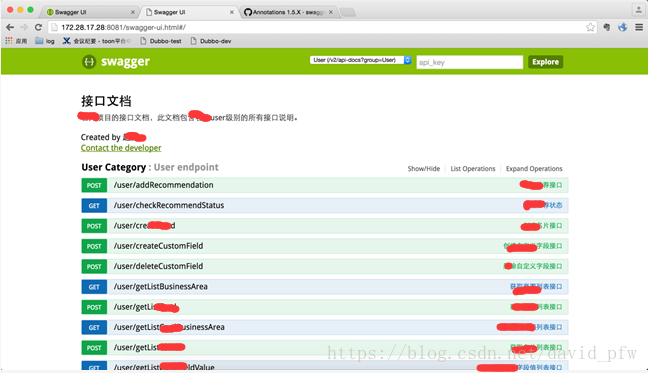648x373 pixels.
Task: Click GET badge of checkRecommendStatus
Action: point(94,206)
